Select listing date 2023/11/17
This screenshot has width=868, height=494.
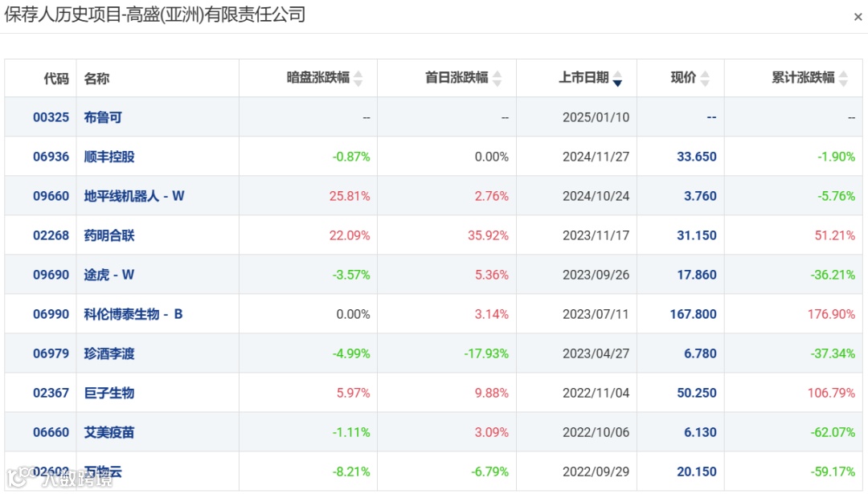[x=596, y=235]
